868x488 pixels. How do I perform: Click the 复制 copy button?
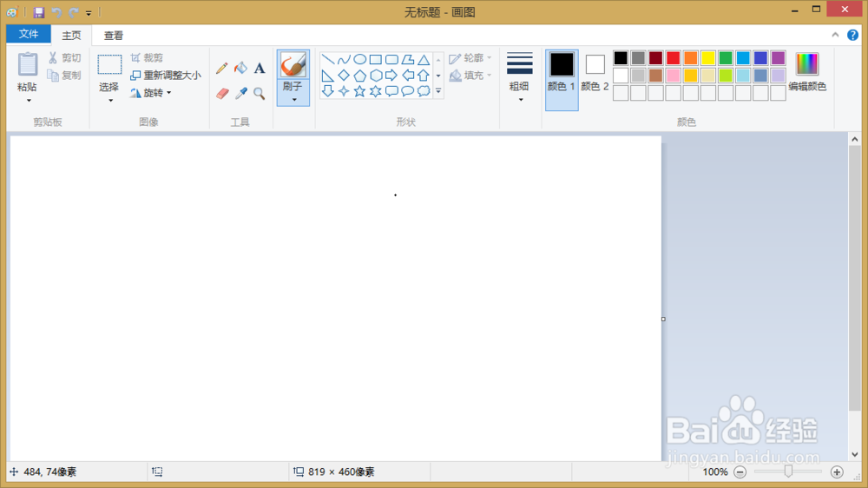[x=65, y=76]
